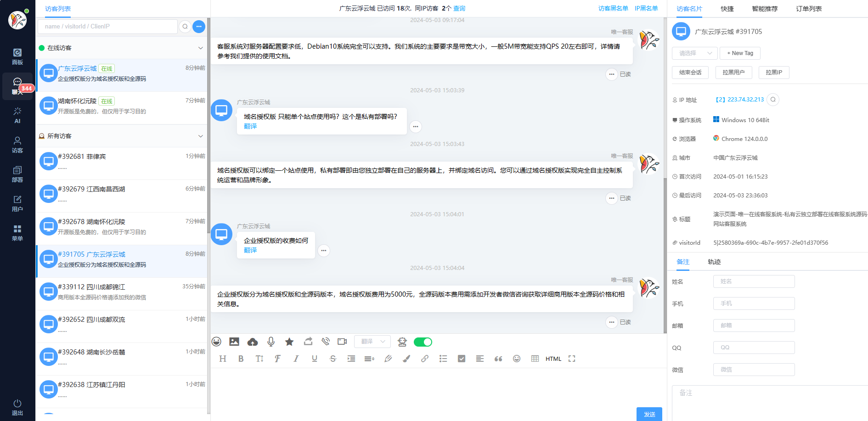Click the IP address lookup magnifier icon
Viewport: 868px width, 421px height.
coord(773,100)
